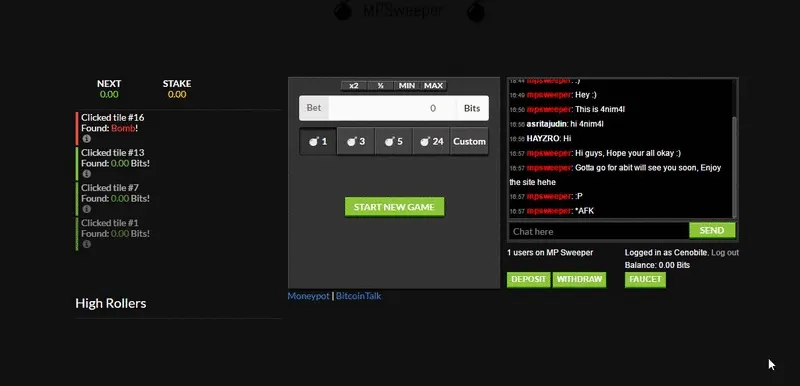Open info icon under tile #1 entry
This screenshot has width=800, height=386.
coord(86,244)
